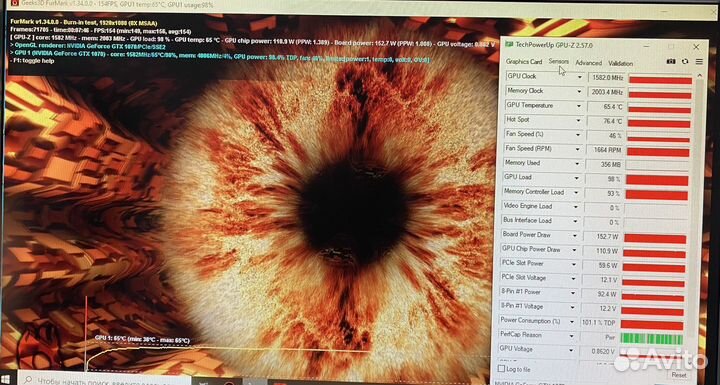This screenshot has width=720, height=385.
Task: Click the Reset button in GPU-Z
Action: pos(679,375)
